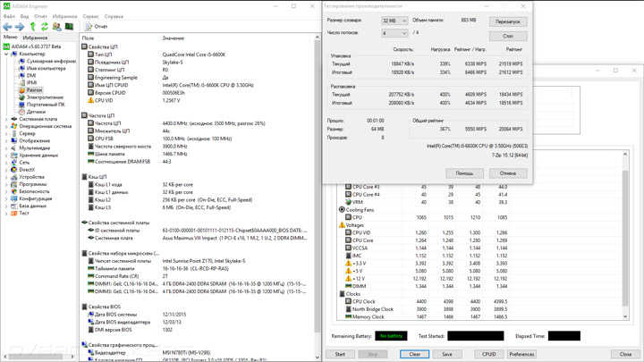644x362 pixels.
Task: Click the green monitor icon in toolbar
Action: click(x=69, y=27)
